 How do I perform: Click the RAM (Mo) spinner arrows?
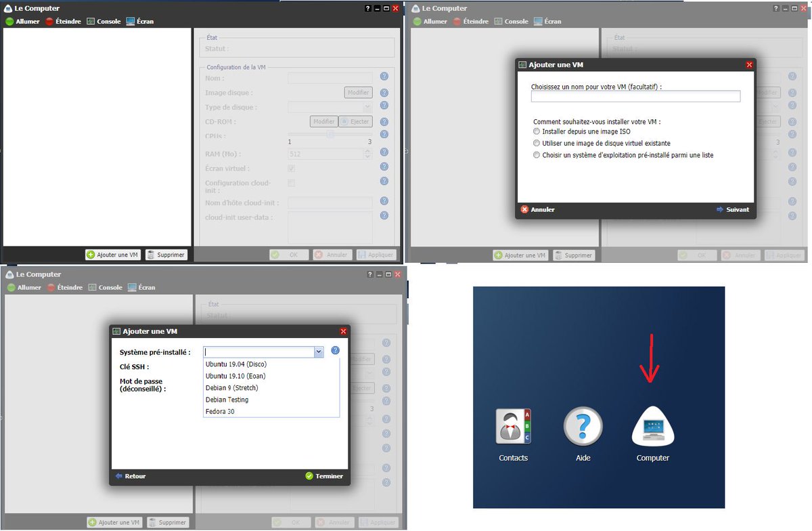368,154
